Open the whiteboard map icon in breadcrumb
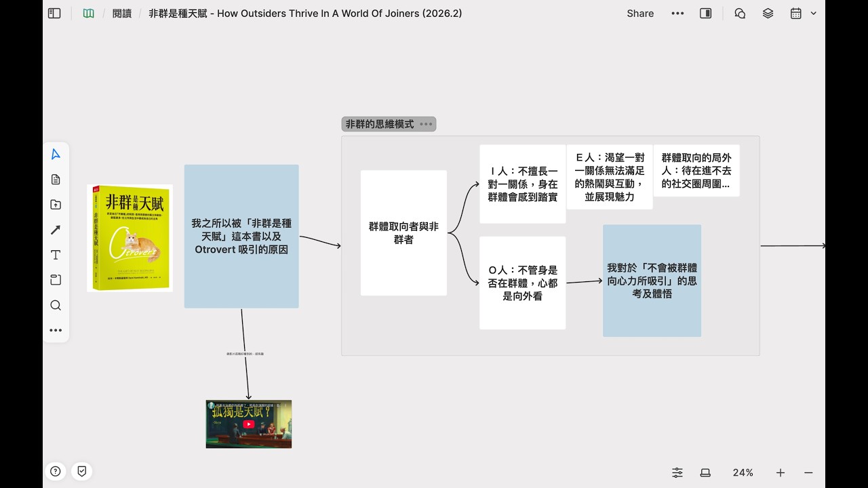This screenshot has height=488, width=868. [88, 14]
